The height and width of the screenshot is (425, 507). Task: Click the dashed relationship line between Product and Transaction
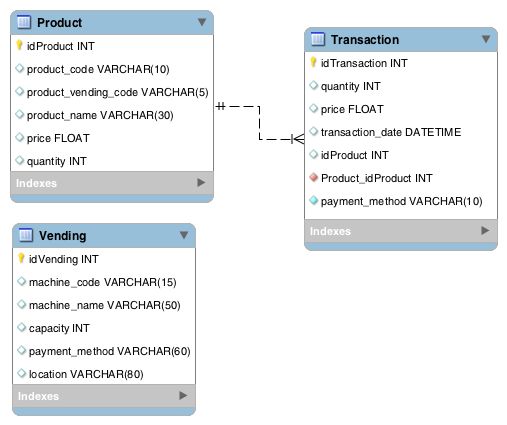tap(260, 123)
